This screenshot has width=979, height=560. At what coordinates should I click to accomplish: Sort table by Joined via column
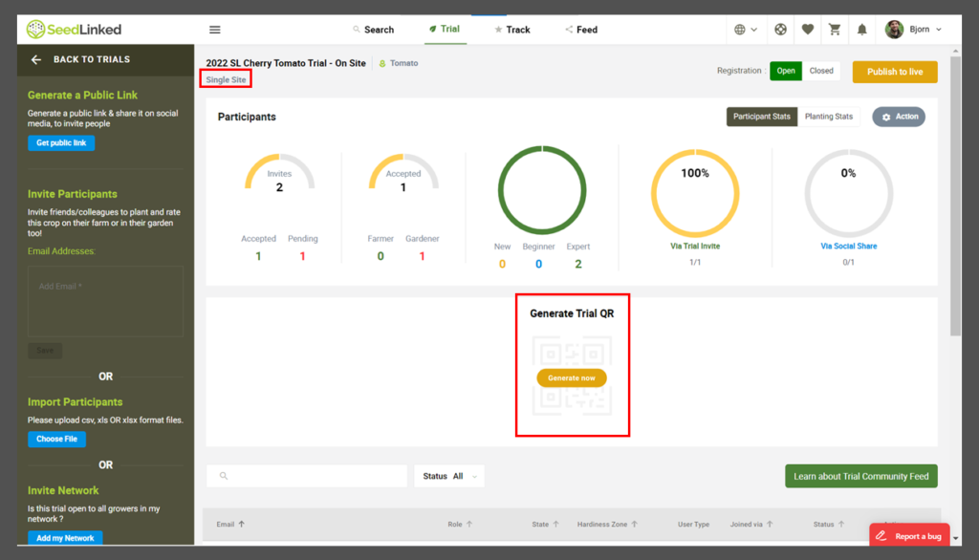pyautogui.click(x=751, y=525)
